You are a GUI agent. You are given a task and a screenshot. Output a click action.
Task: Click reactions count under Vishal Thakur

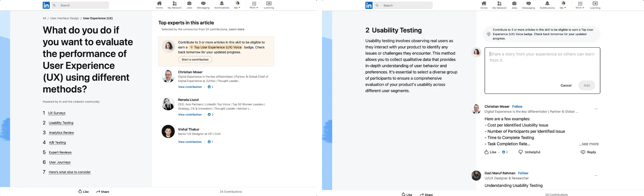pos(210,142)
